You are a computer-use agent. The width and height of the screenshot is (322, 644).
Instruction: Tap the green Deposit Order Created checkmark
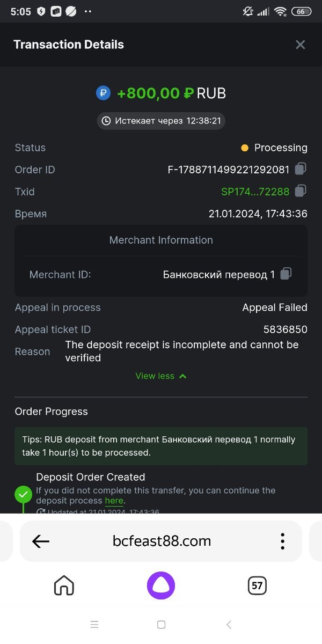(x=23, y=494)
